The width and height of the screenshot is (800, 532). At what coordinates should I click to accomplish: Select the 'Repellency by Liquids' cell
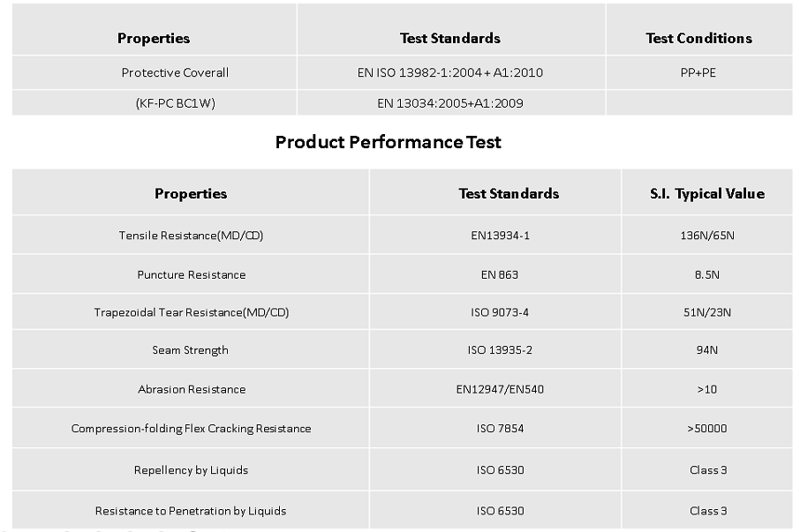coord(192,470)
